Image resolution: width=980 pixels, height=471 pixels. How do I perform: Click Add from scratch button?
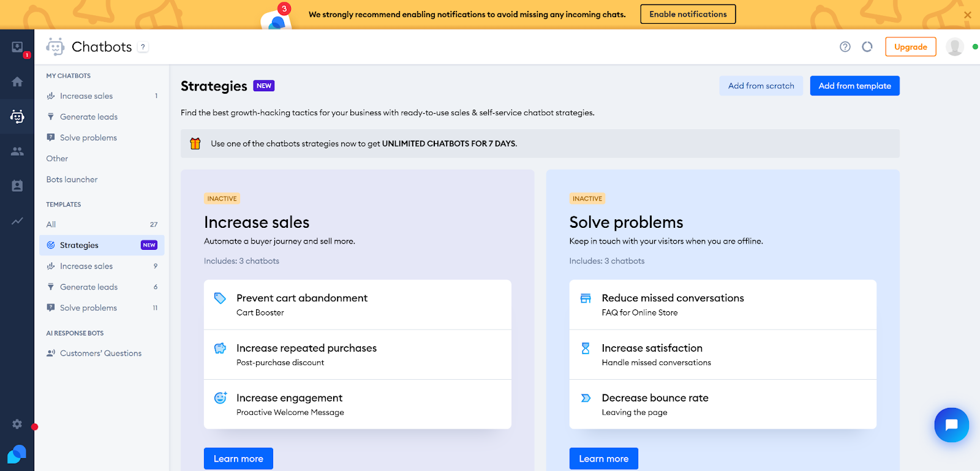[761, 86]
